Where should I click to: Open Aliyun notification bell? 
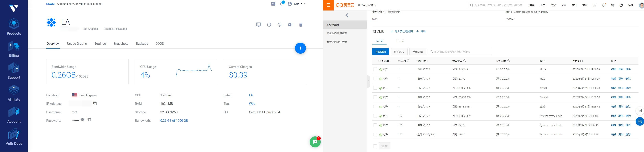(603, 5)
